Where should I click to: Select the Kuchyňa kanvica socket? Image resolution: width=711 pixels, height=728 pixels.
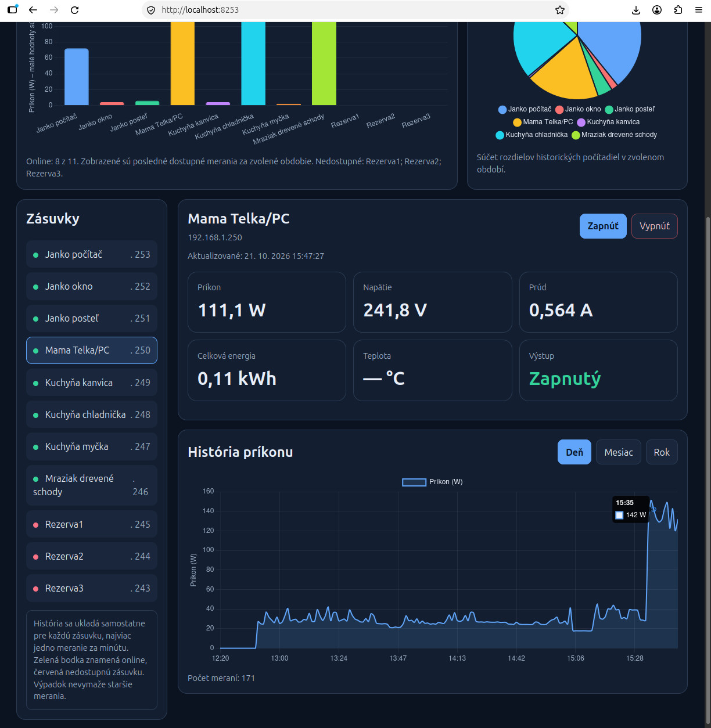pos(92,383)
